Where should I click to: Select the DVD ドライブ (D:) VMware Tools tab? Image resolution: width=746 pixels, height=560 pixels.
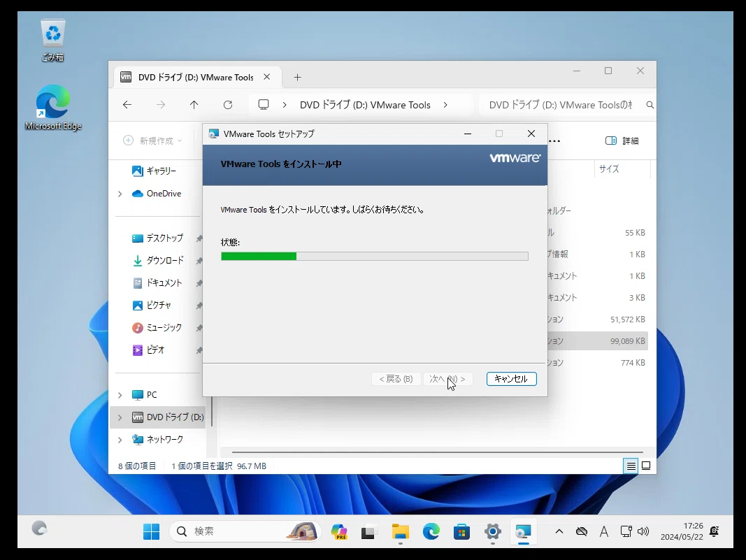197,77
